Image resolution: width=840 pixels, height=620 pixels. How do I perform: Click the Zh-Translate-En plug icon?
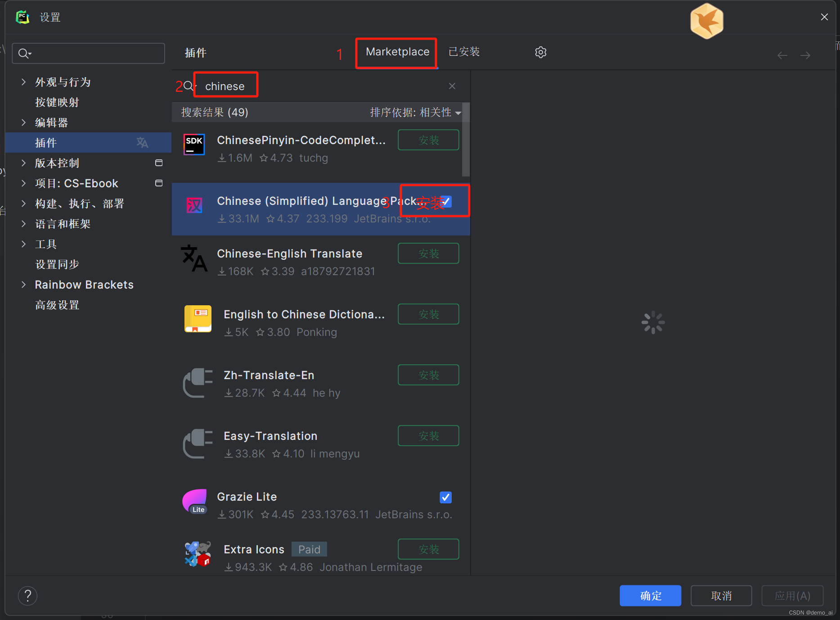pyautogui.click(x=198, y=383)
